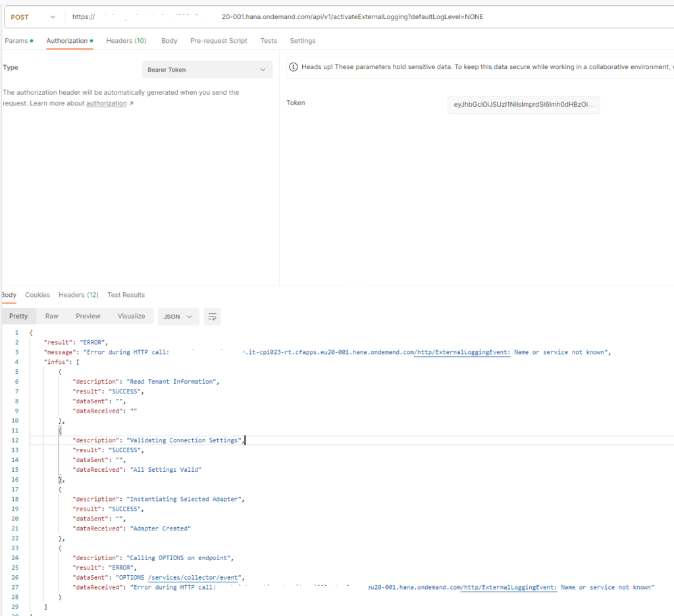Image resolution: width=674 pixels, height=616 pixels.
Task: Switch response view to Raw
Action: [x=52, y=317]
